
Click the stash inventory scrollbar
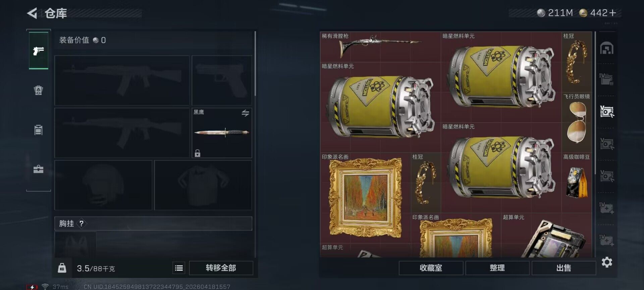[x=595, y=102]
